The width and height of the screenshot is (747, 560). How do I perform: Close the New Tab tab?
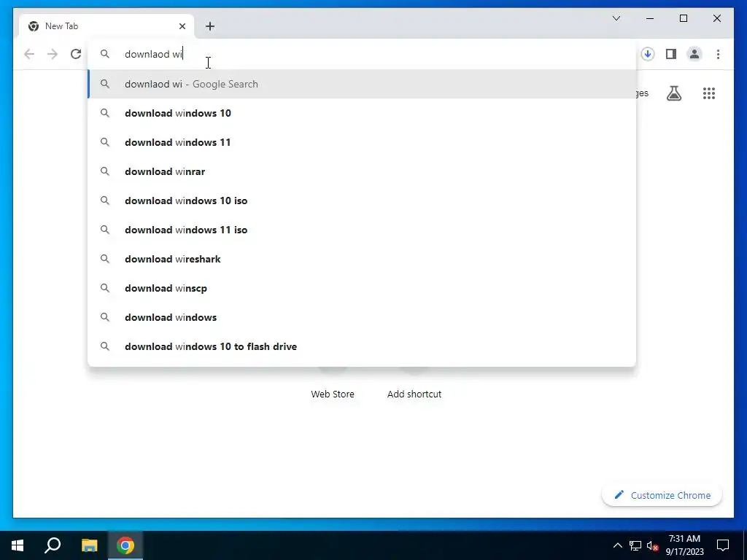tap(182, 26)
